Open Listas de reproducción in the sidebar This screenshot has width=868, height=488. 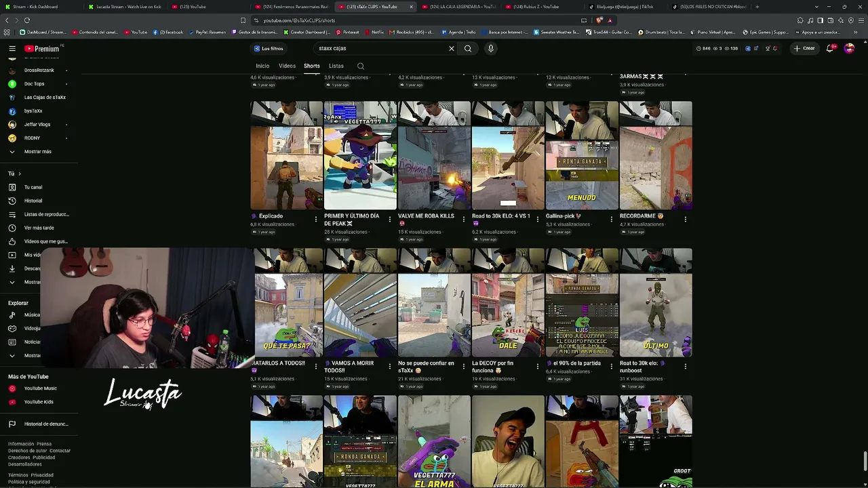(x=38, y=214)
